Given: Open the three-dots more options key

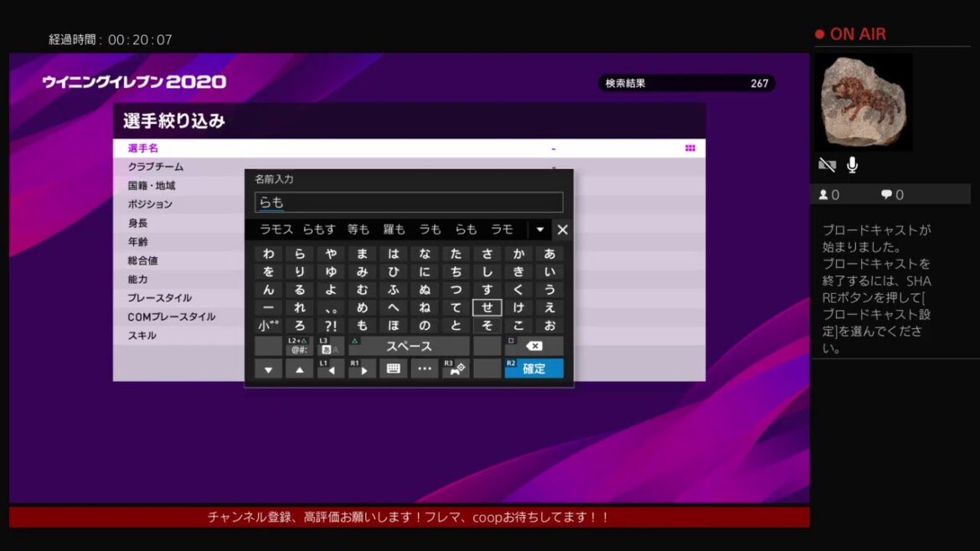Looking at the screenshot, I should coord(425,368).
